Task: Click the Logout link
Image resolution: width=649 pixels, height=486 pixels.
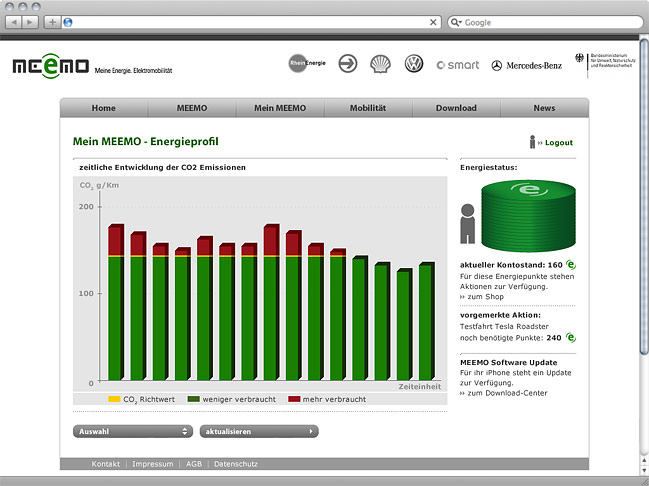Action: 558,143
